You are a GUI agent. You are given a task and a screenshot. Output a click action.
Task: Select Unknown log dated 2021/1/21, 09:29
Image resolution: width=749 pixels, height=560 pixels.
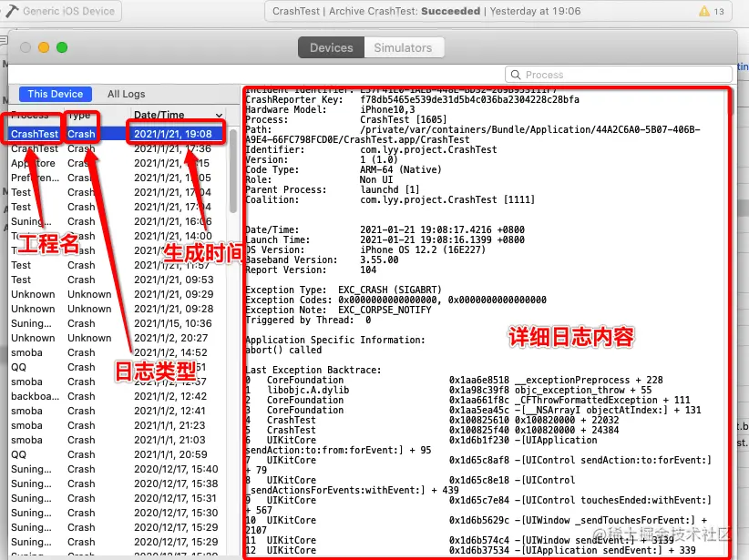point(117,294)
